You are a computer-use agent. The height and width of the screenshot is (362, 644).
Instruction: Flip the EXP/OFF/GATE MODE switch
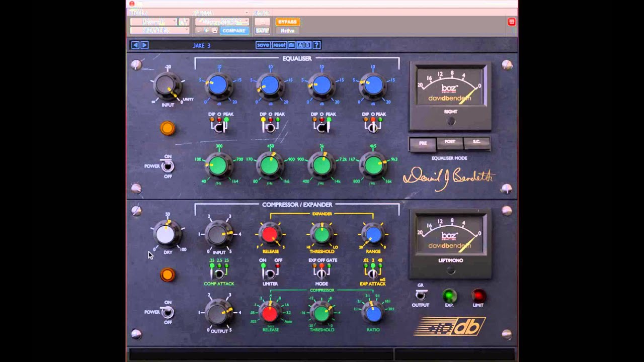coord(321,274)
